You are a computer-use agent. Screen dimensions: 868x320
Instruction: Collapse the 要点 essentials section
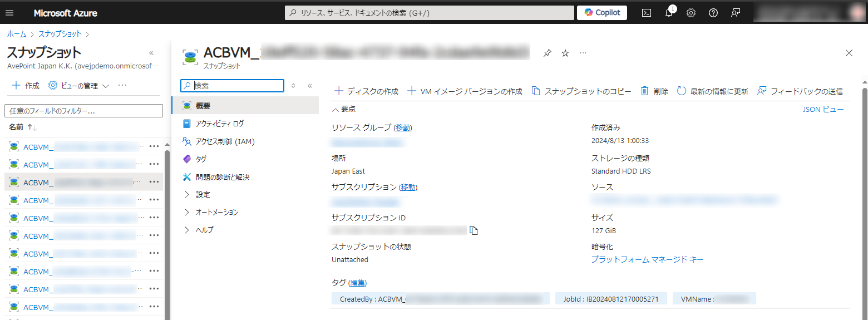[x=343, y=109]
